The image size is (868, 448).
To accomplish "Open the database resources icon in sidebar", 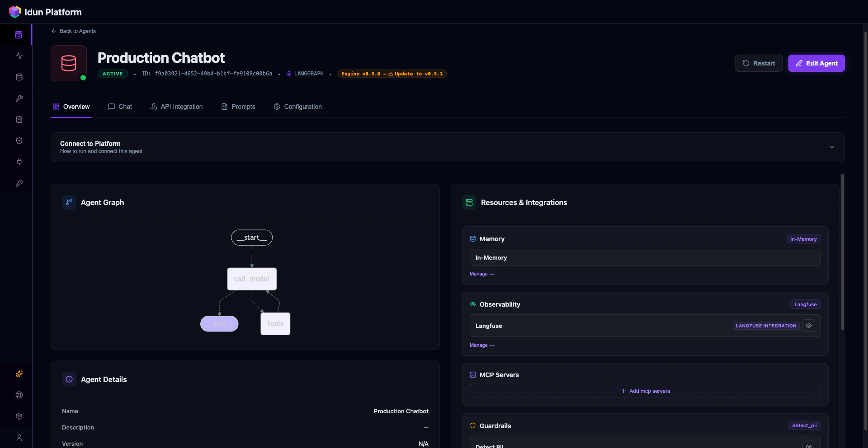I will [x=19, y=77].
